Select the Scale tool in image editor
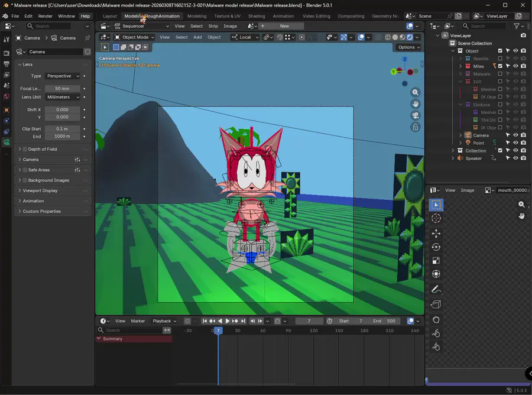The height and width of the screenshot is (395, 532). [x=436, y=261]
